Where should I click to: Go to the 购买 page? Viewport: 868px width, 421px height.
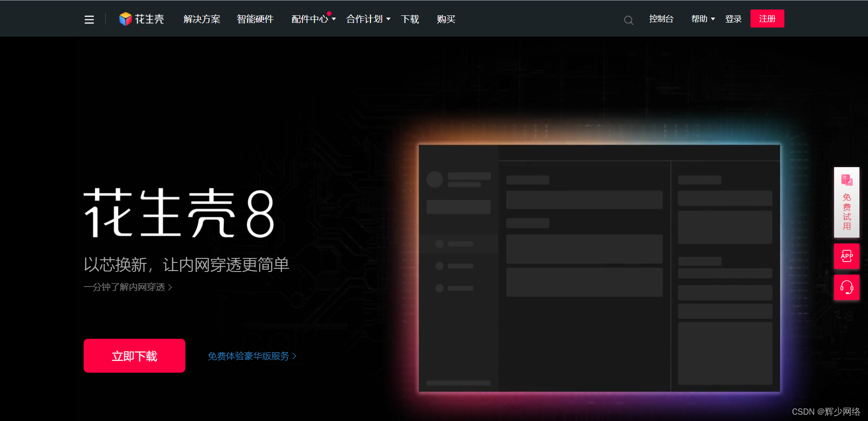(446, 19)
